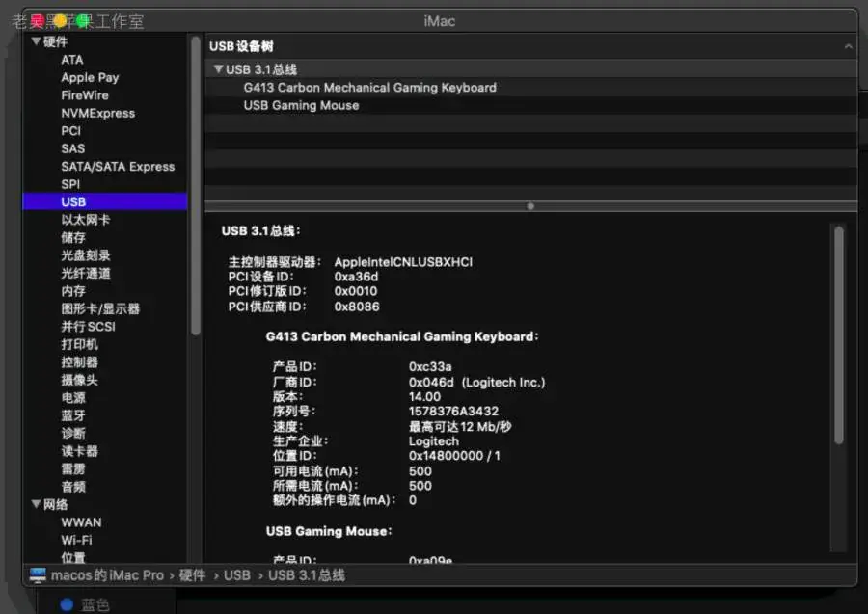868x614 pixels.
Task: Select 控制器 in the sidebar
Action: [x=79, y=361]
